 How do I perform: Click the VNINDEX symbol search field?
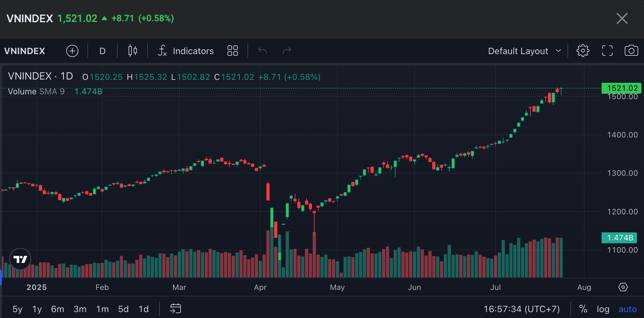click(25, 51)
